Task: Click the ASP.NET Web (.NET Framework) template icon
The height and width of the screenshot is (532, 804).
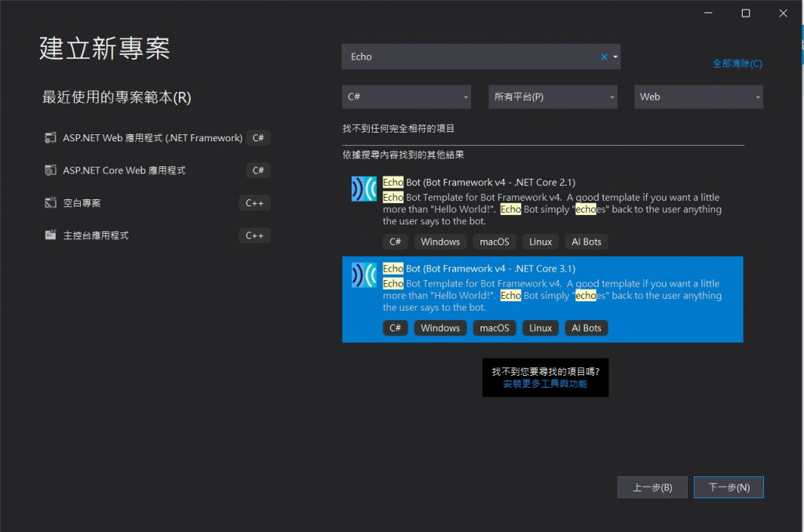Action: (50, 138)
